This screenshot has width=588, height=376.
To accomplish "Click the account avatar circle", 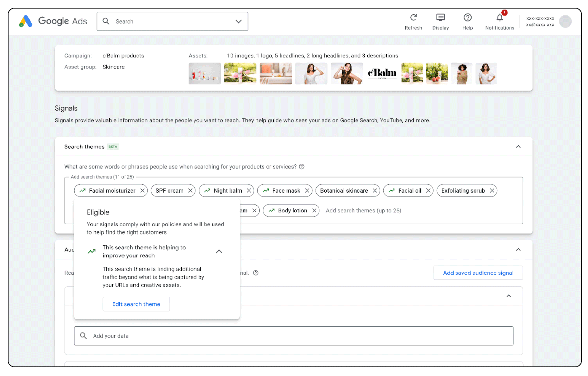I will point(565,21).
